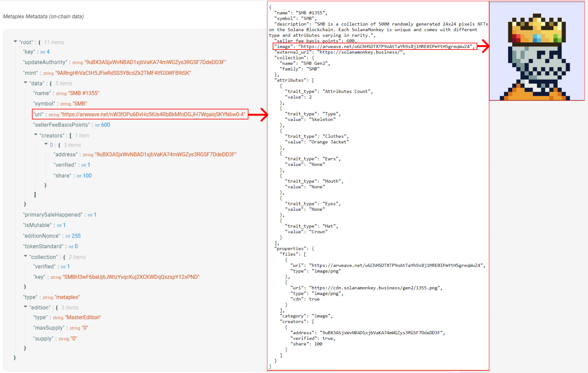Collapse the "collection" node triangle
The image size is (588, 373).
(x=26, y=256)
